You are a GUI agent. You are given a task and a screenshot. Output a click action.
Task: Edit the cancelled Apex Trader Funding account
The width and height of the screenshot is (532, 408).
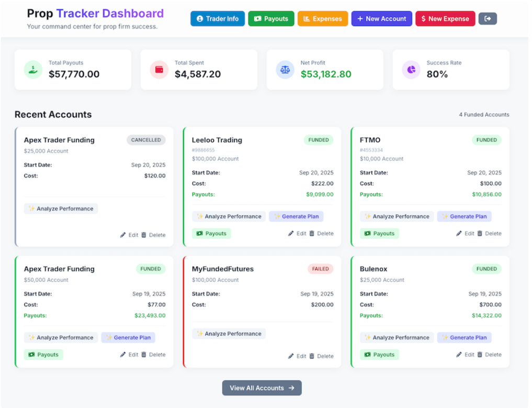(x=129, y=235)
